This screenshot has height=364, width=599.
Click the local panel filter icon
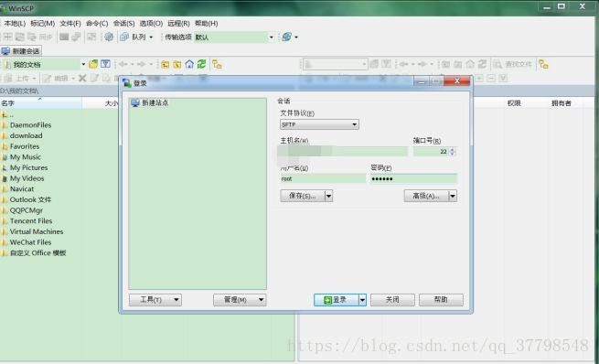(105, 64)
